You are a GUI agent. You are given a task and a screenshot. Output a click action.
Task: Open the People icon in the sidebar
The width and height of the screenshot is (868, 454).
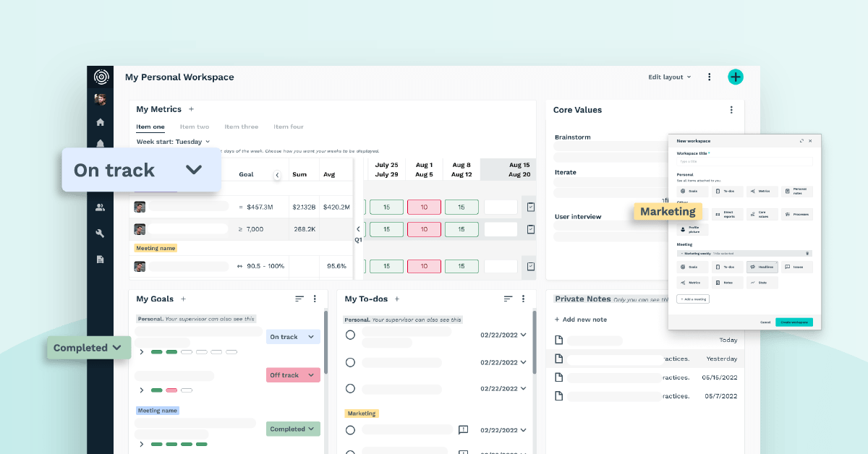tap(101, 207)
